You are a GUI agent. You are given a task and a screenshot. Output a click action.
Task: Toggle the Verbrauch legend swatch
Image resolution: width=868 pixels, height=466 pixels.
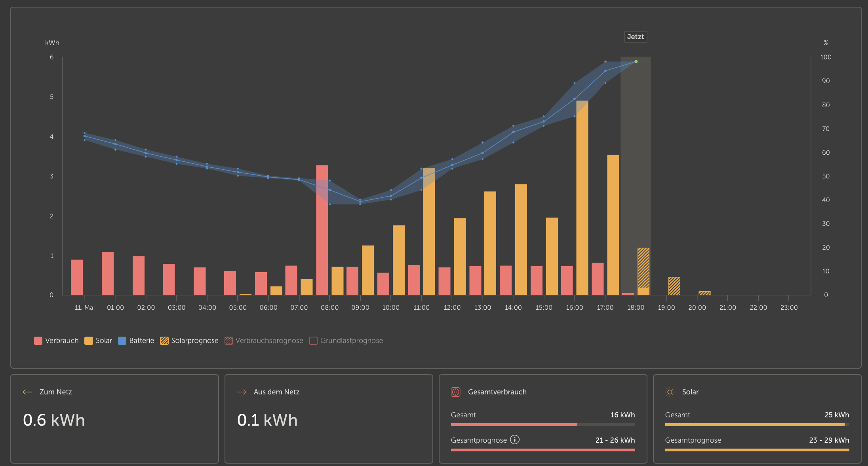(x=38, y=341)
